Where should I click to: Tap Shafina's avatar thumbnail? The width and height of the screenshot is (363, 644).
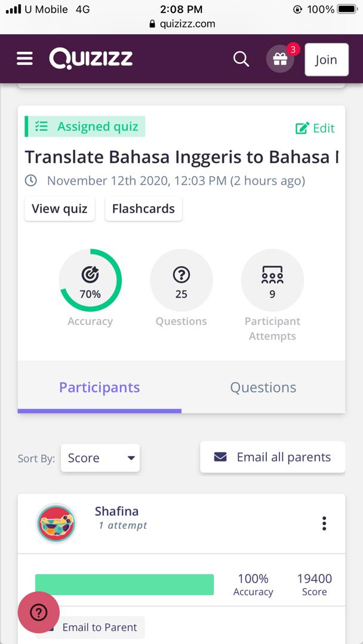pyautogui.click(x=56, y=524)
